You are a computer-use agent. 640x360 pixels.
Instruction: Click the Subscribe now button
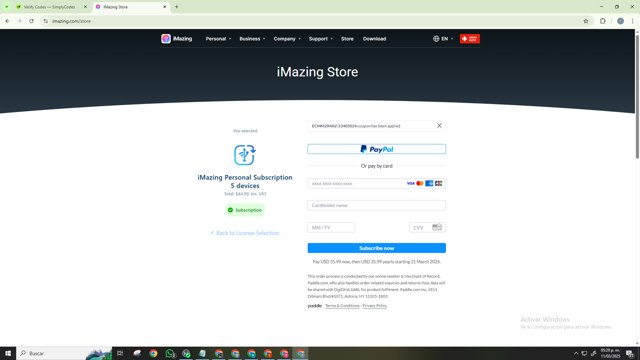[376, 248]
